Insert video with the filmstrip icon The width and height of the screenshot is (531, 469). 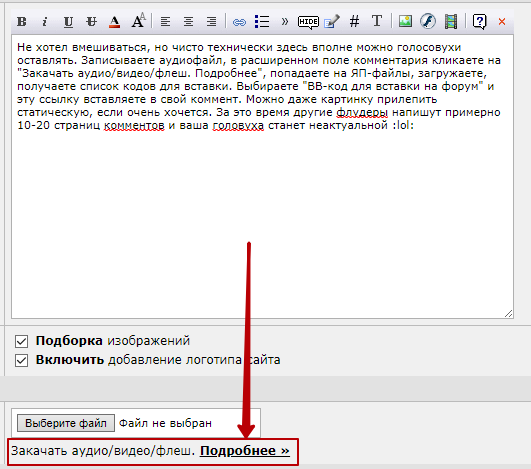point(451,22)
